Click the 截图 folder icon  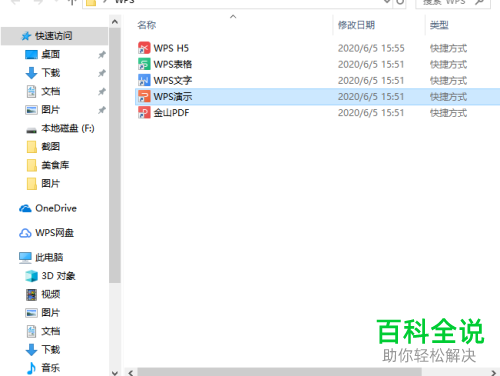pyautogui.click(x=31, y=147)
